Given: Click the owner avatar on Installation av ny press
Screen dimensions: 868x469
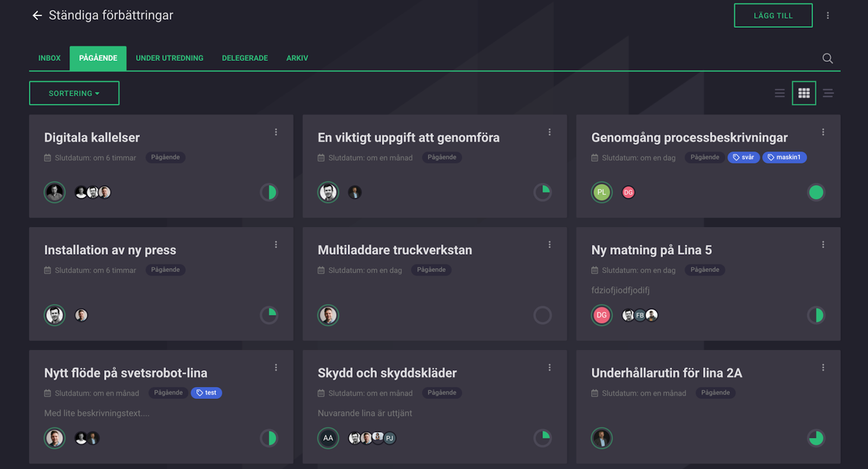Looking at the screenshot, I should pyautogui.click(x=55, y=315).
